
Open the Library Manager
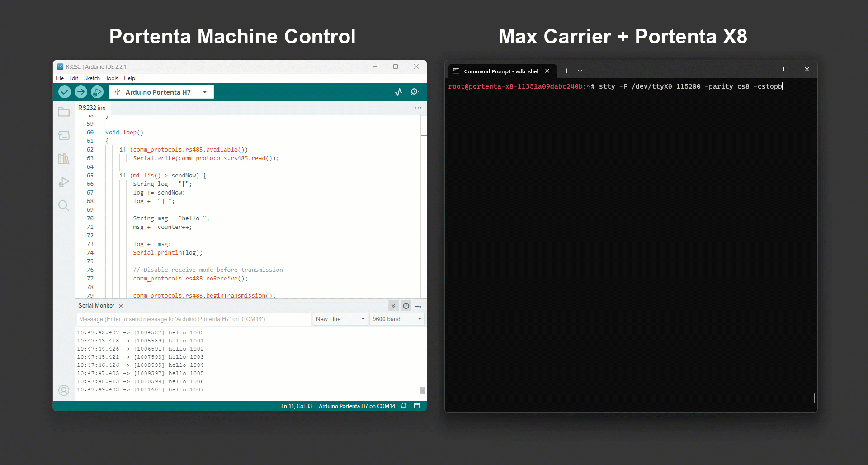click(64, 158)
